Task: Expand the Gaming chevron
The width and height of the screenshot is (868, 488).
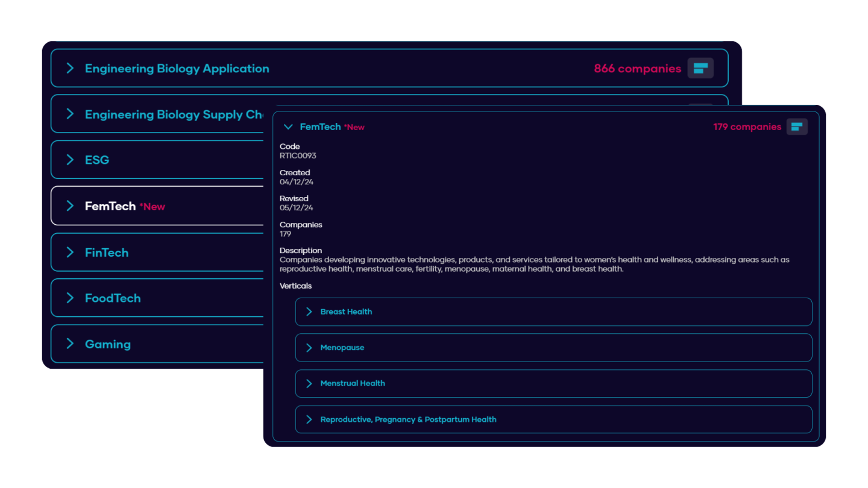Action: click(x=70, y=343)
